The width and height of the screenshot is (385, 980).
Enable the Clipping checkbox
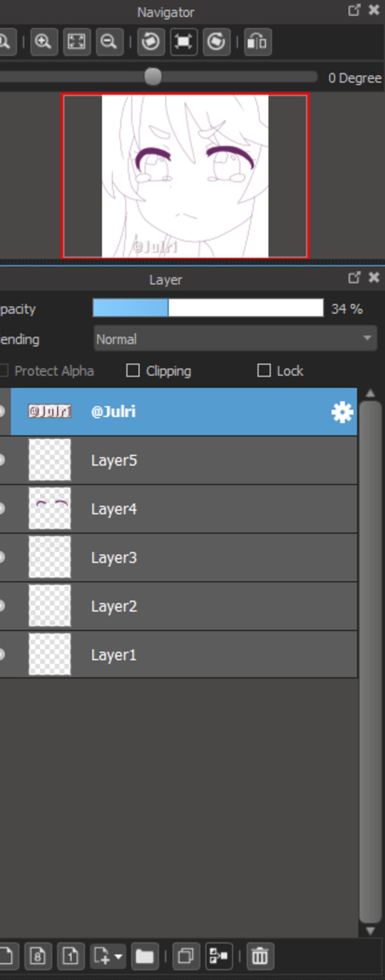pyautogui.click(x=133, y=370)
